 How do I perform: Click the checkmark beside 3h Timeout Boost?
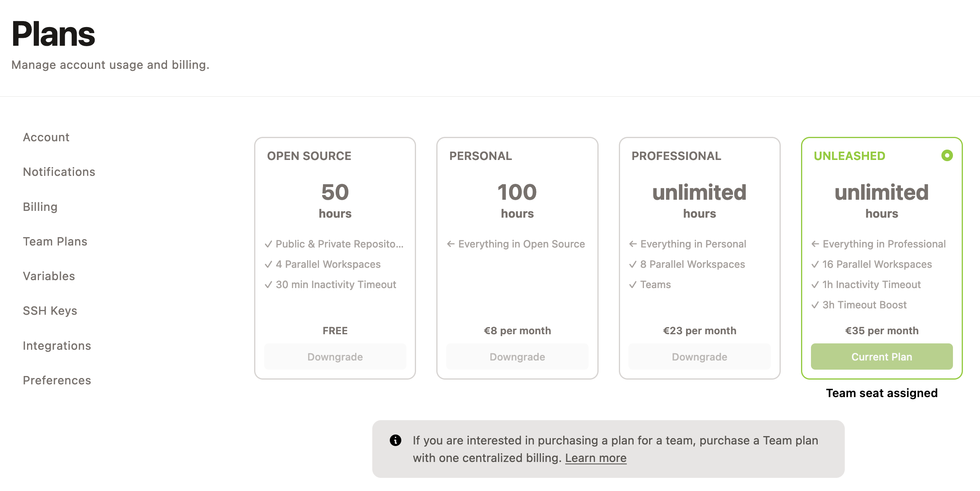pos(815,305)
